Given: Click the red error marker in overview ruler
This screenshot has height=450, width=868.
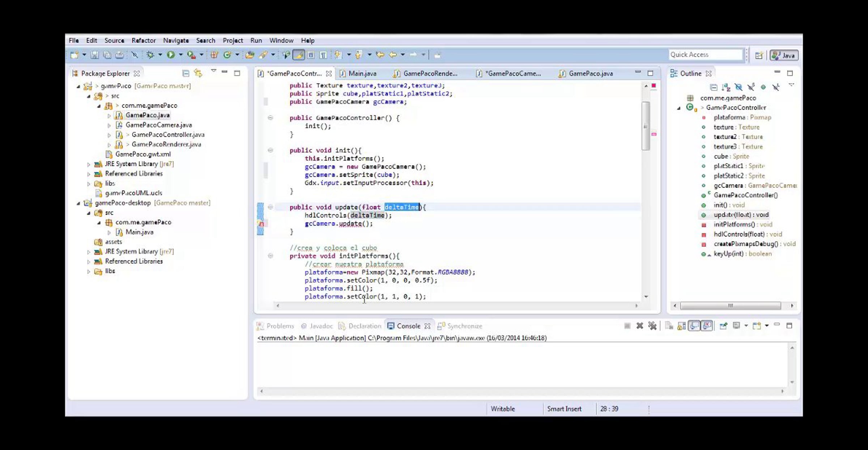Looking at the screenshot, I should (x=654, y=86).
